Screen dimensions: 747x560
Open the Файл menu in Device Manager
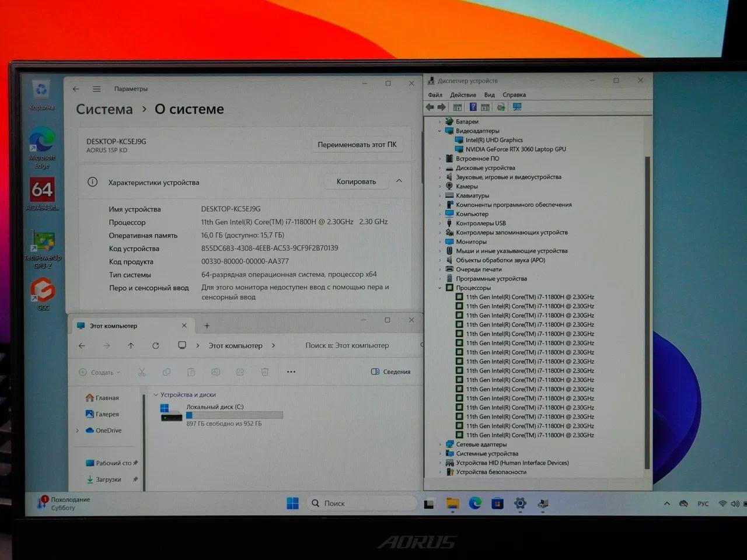pyautogui.click(x=435, y=94)
